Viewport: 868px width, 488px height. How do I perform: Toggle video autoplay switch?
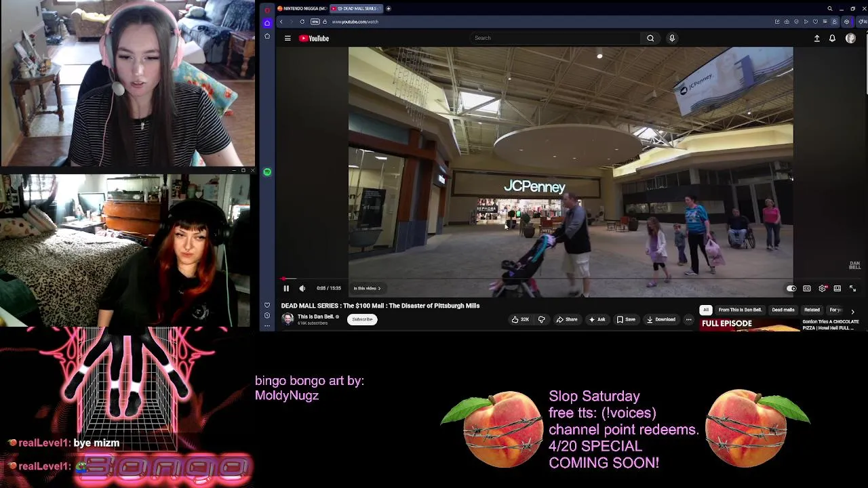click(791, 289)
